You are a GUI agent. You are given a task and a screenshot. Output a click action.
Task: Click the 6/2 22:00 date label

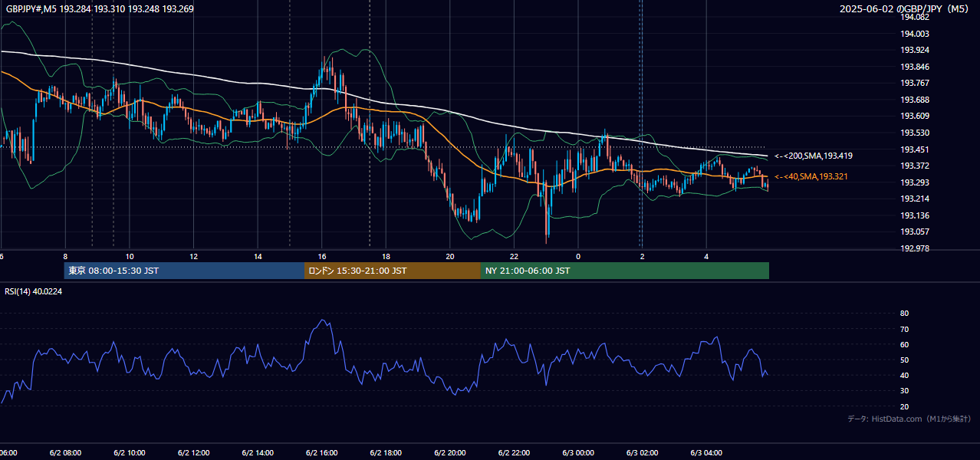tap(515, 453)
